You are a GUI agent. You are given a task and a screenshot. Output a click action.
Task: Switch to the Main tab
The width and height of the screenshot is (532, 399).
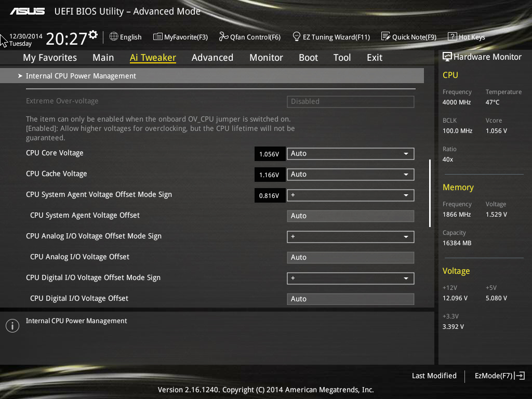[x=103, y=58]
